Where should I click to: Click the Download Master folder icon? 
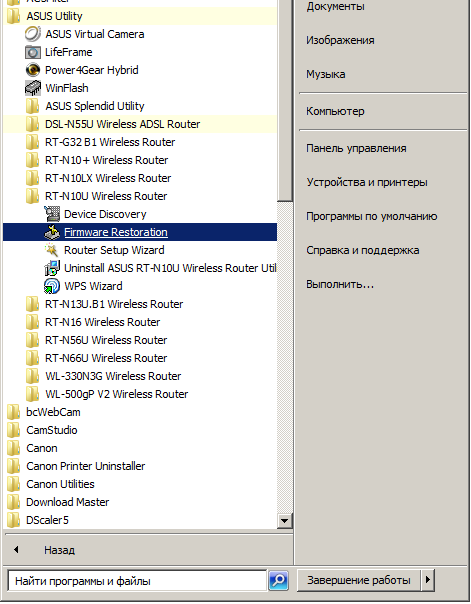[x=14, y=502]
